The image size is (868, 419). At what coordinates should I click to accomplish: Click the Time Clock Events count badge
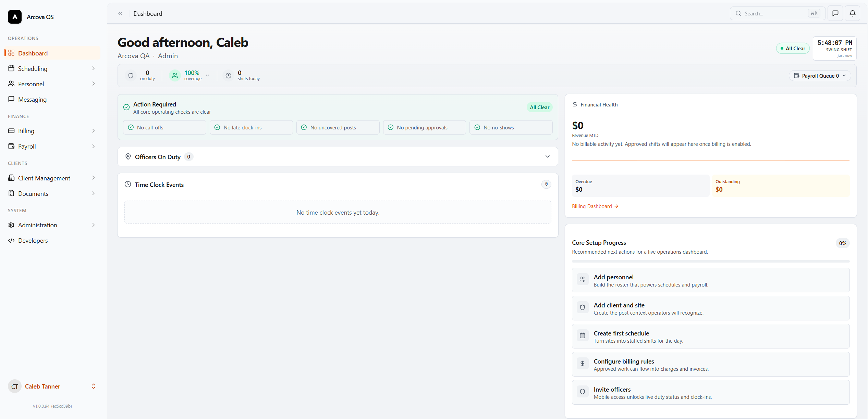tap(546, 184)
